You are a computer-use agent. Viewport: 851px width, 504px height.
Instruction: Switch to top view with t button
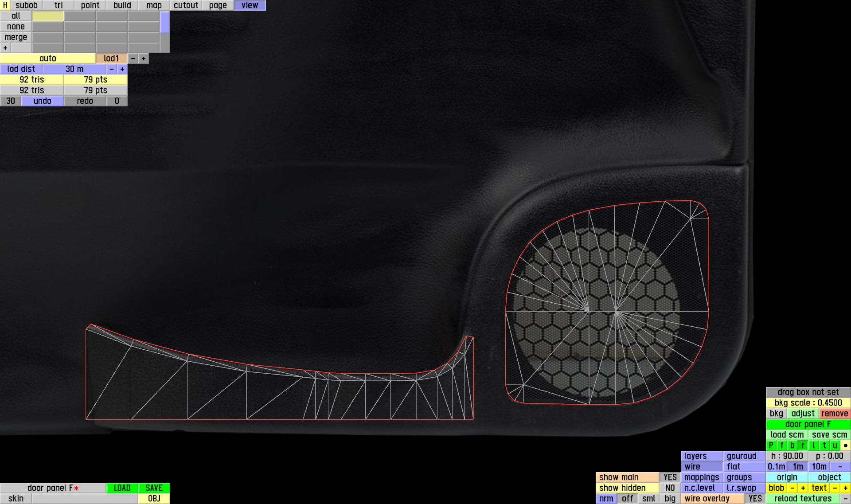(x=824, y=445)
